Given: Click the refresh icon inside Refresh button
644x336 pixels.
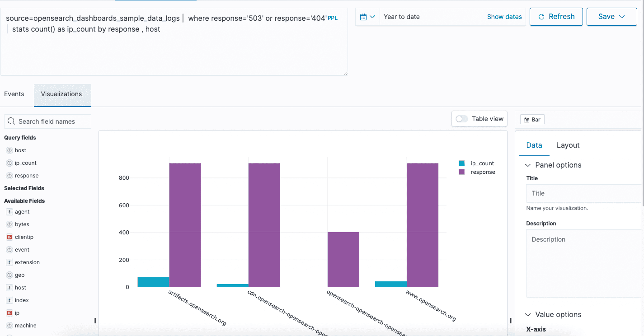Looking at the screenshot, I should (x=541, y=16).
